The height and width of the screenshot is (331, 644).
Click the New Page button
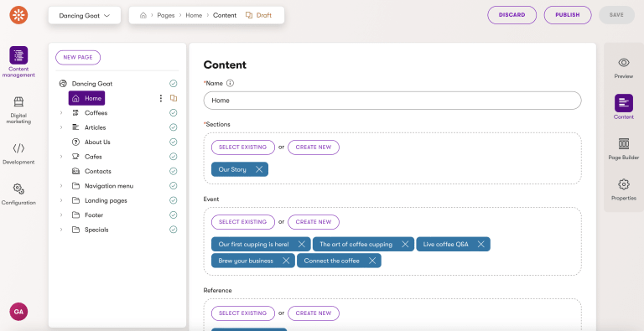[x=78, y=58]
